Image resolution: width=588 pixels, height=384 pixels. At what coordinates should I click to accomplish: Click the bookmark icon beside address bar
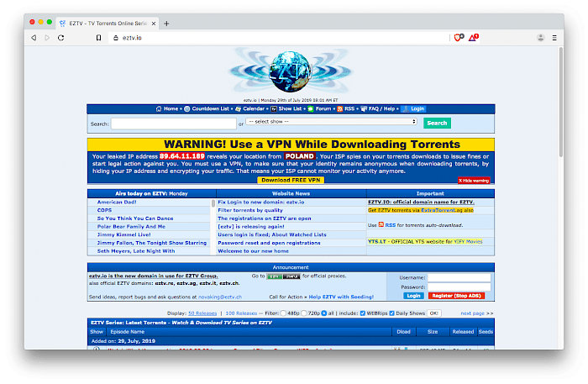coord(98,38)
